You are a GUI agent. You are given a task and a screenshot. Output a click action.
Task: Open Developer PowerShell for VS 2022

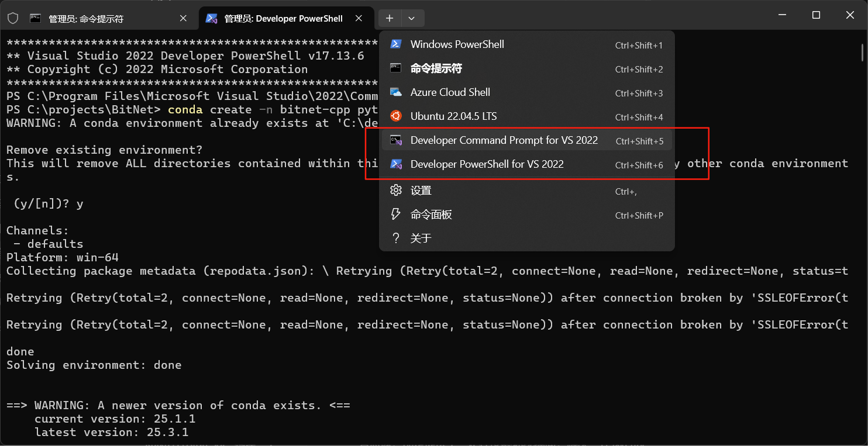coord(526,164)
